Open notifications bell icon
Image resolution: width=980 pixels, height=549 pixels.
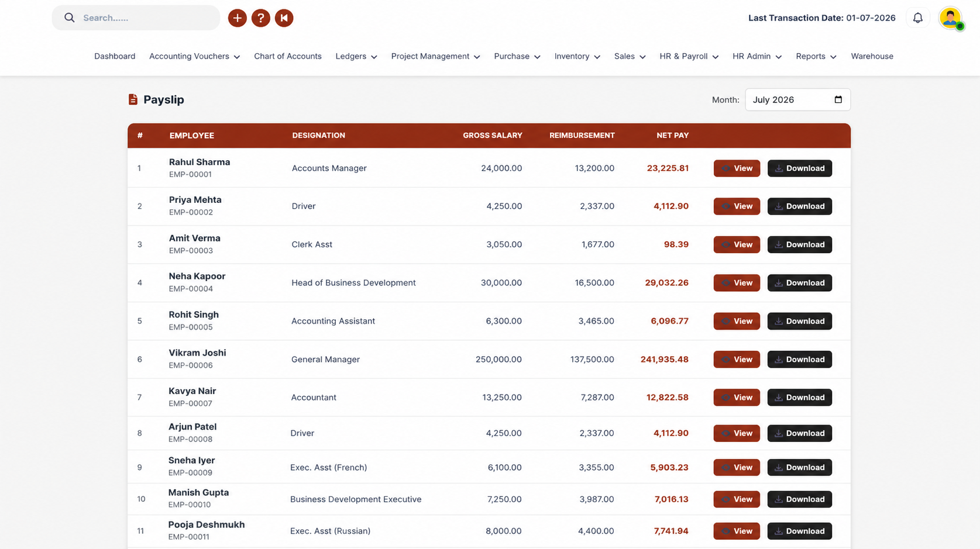[917, 18]
